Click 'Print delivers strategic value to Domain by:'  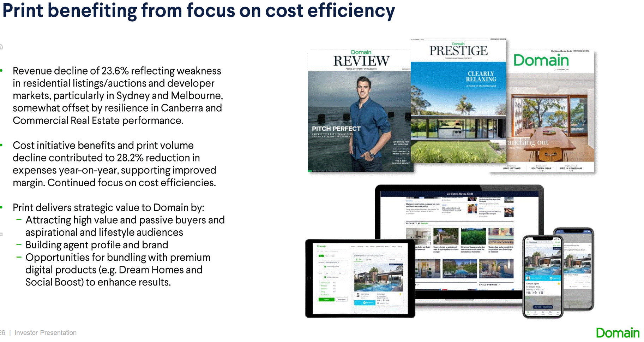pyautogui.click(x=108, y=207)
